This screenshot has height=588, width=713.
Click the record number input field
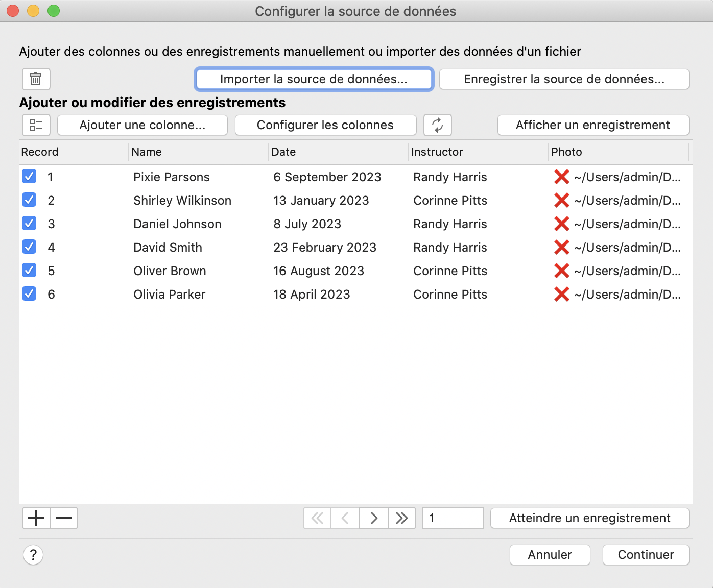coord(453,518)
